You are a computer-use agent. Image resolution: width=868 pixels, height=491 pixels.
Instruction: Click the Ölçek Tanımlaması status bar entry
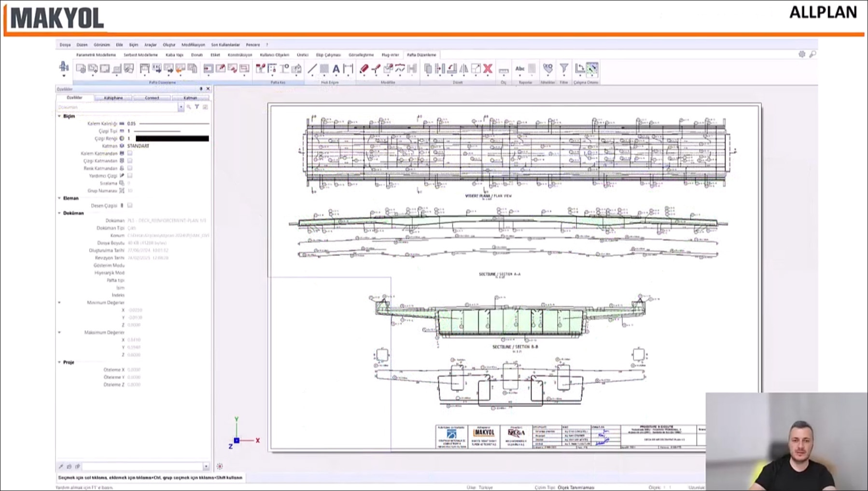tap(576, 488)
